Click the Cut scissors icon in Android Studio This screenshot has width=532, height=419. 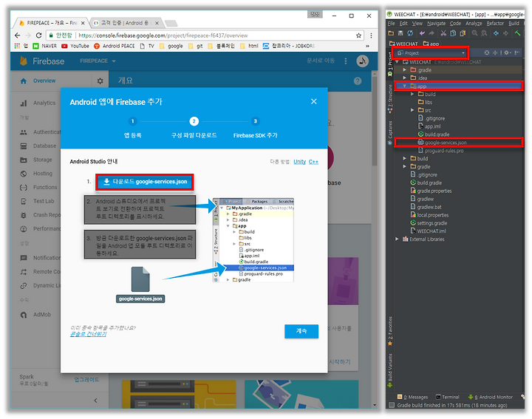pos(443,33)
